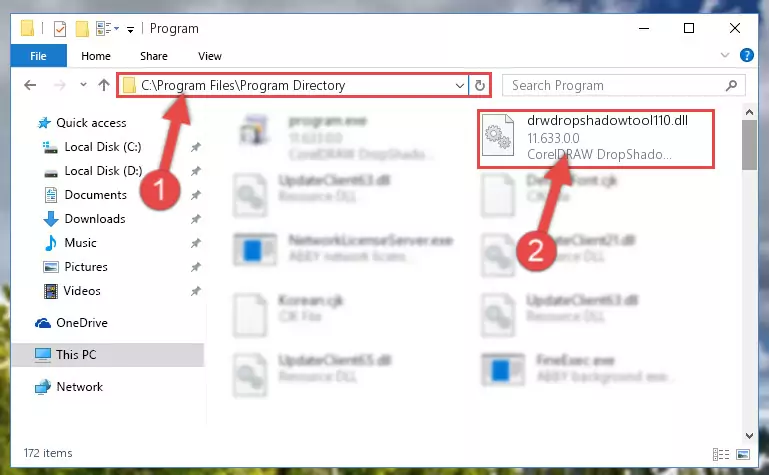The image size is (769, 475).
Task: Open Music in the sidebar
Action: point(71,243)
